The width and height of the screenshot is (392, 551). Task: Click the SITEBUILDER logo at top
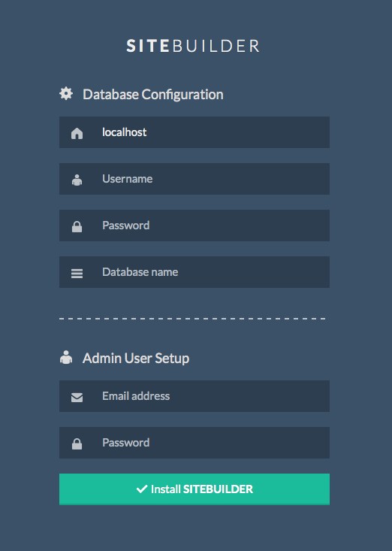pos(193,46)
